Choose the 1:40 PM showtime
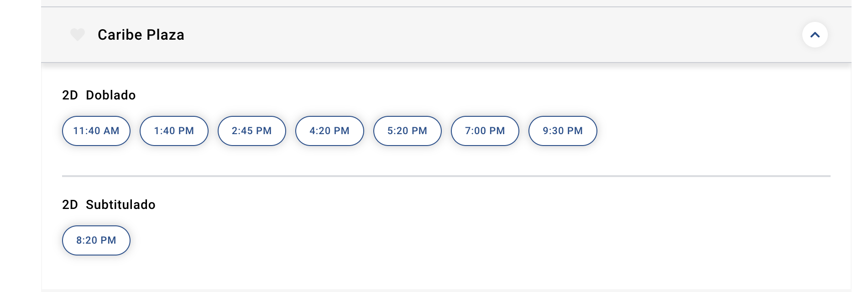The width and height of the screenshot is (868, 292). pyautogui.click(x=174, y=131)
